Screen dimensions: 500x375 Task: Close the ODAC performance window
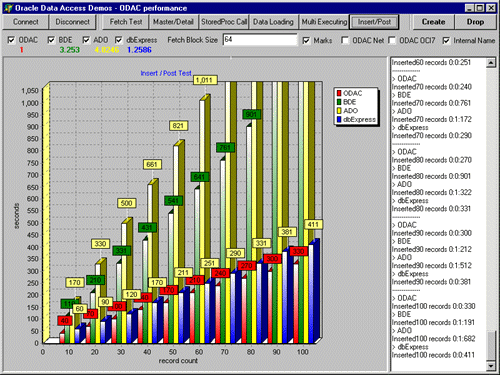(x=491, y=8)
